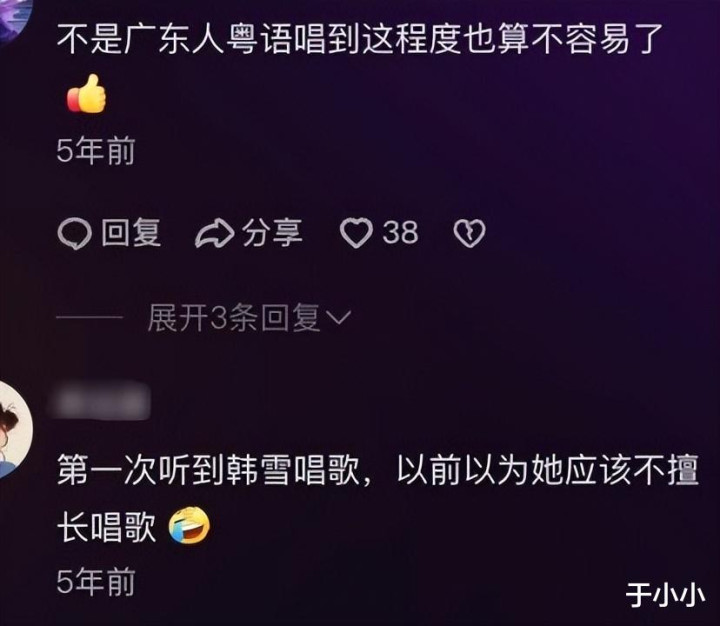Tap the 分享 share label

click(x=272, y=232)
